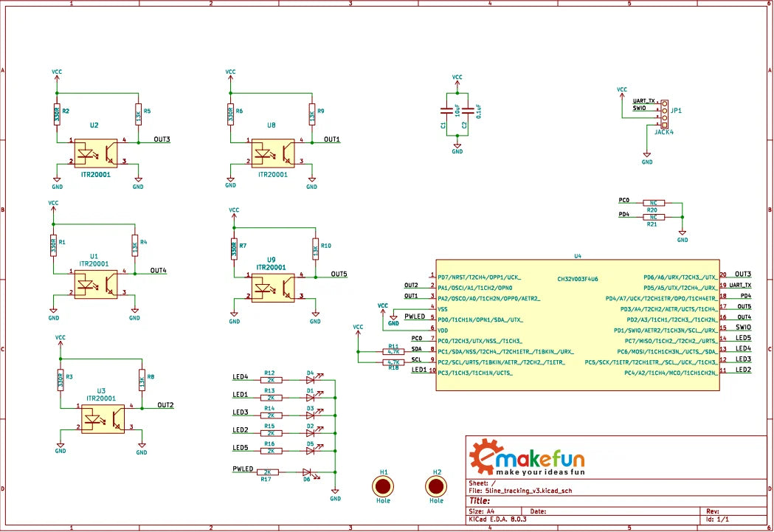The height and width of the screenshot is (532, 774).
Task: Click the SCL label at U4 pin 9
Action: (417, 359)
